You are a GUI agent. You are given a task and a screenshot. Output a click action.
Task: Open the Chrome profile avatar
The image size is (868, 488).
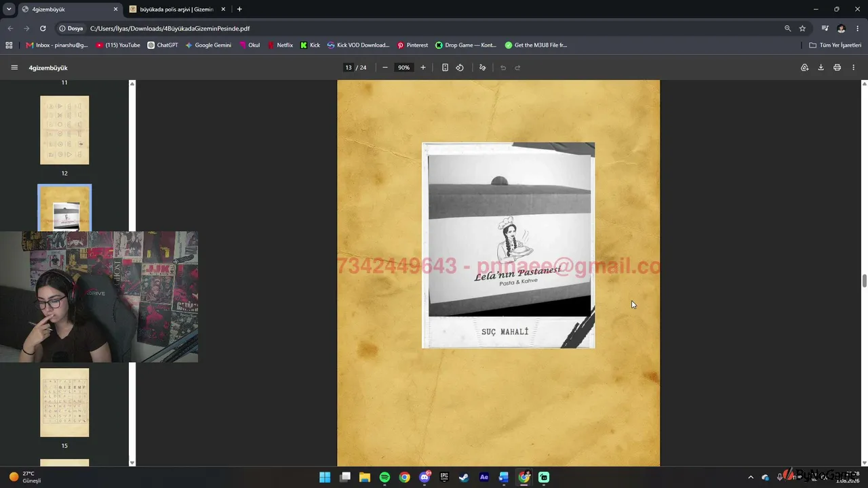841,28
